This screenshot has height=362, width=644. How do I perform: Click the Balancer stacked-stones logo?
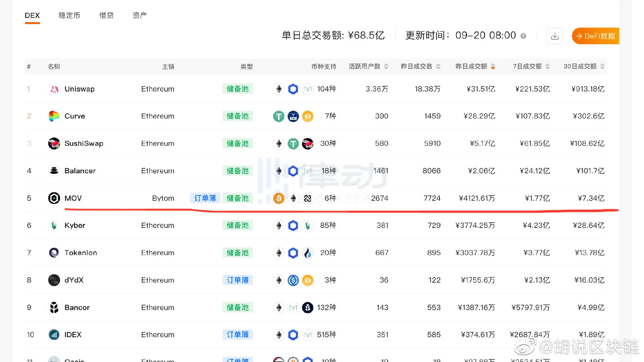(x=54, y=171)
